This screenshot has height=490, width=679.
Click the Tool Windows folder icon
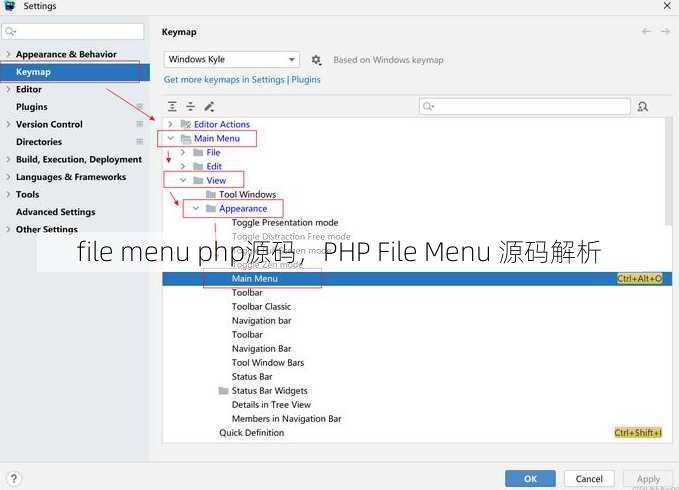tap(211, 194)
